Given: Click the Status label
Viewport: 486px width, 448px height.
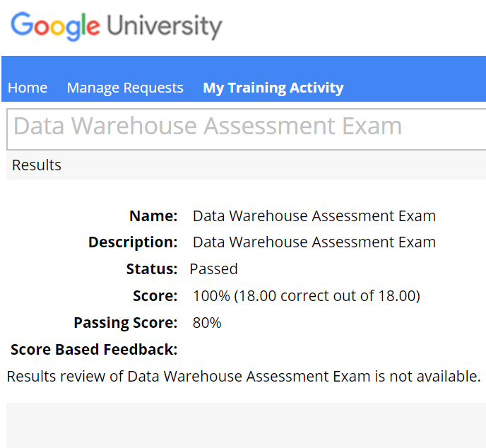Looking at the screenshot, I should click(x=152, y=269).
